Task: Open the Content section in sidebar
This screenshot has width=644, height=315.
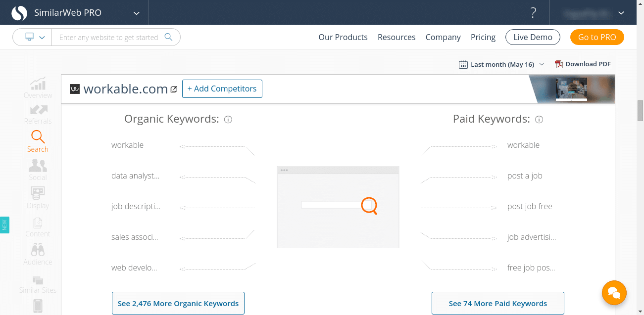Action: pyautogui.click(x=38, y=226)
